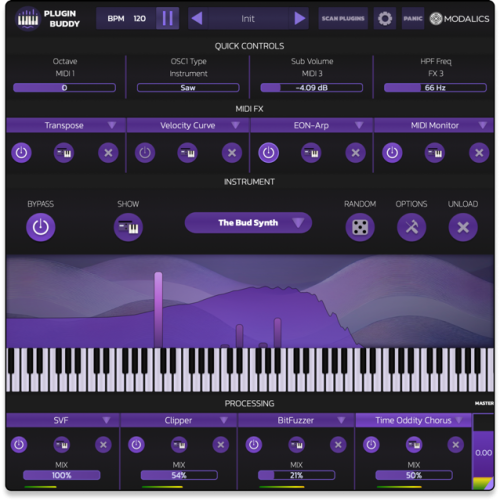Remove the Transpose MIDI effect

[108, 153]
